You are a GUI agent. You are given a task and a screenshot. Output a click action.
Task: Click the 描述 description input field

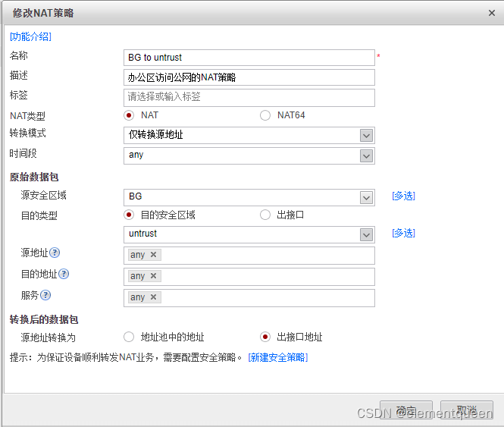tap(249, 77)
